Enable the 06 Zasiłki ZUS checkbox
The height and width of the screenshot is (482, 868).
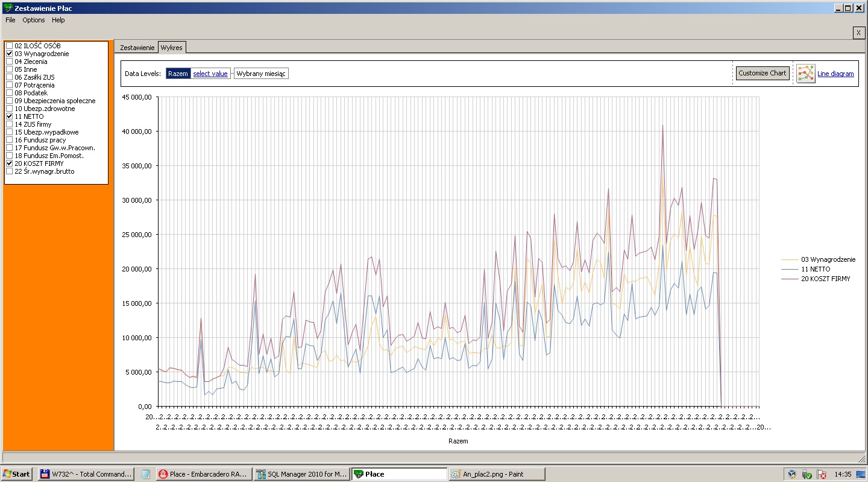[x=10, y=77]
